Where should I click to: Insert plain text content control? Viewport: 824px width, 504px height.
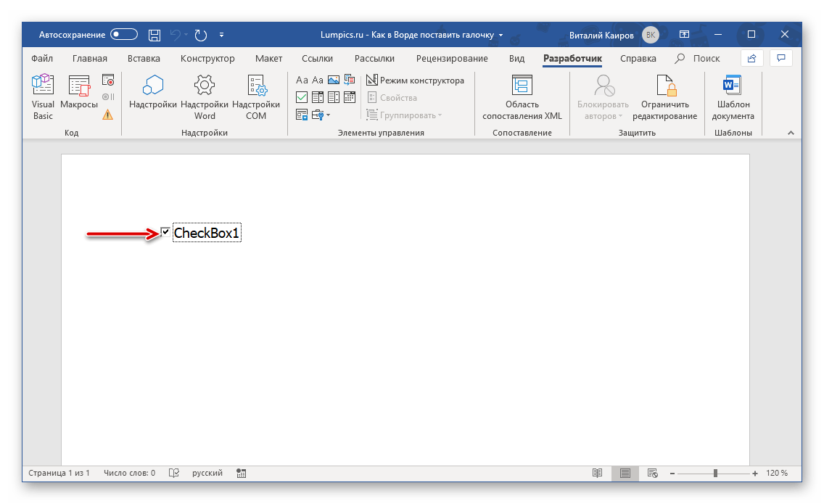[318, 80]
